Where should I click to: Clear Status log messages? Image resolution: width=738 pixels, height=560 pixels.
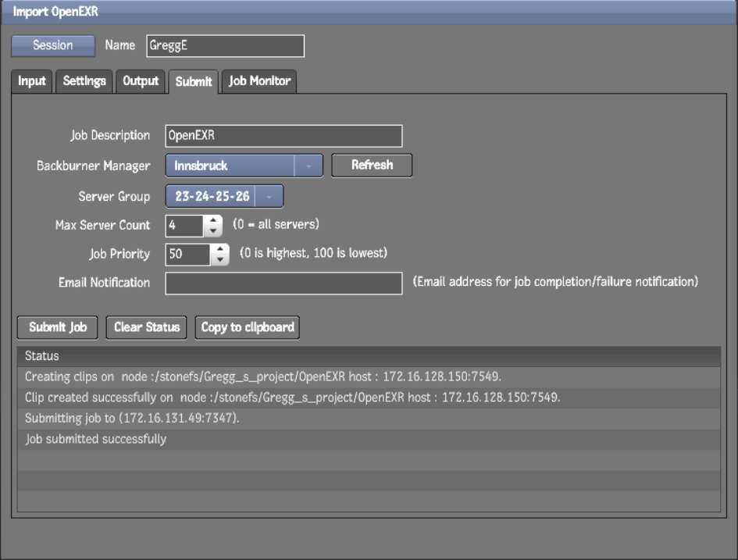click(147, 327)
